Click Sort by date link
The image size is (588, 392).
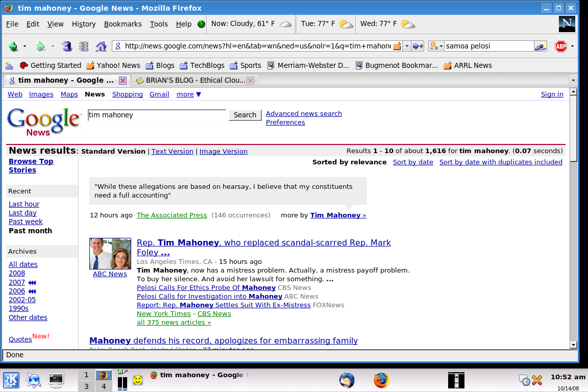click(413, 162)
